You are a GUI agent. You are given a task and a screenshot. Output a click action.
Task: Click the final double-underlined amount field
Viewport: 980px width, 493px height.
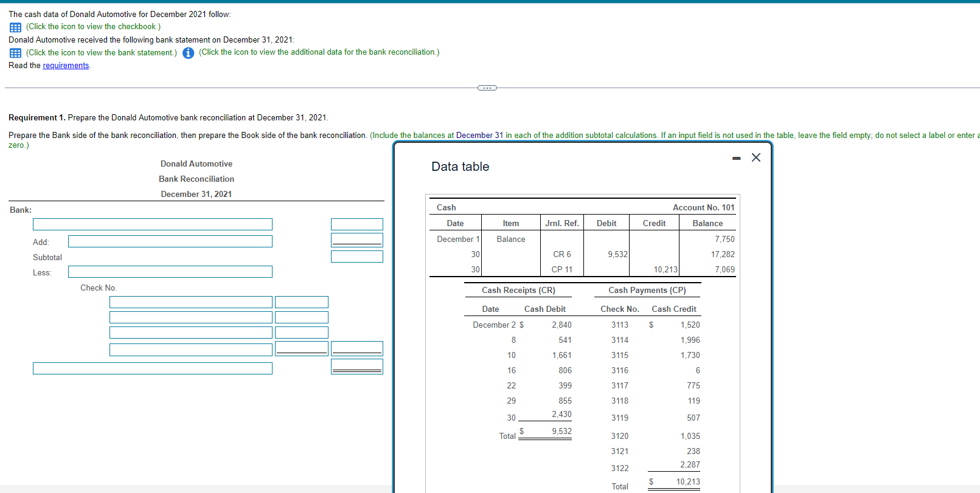coord(357,367)
